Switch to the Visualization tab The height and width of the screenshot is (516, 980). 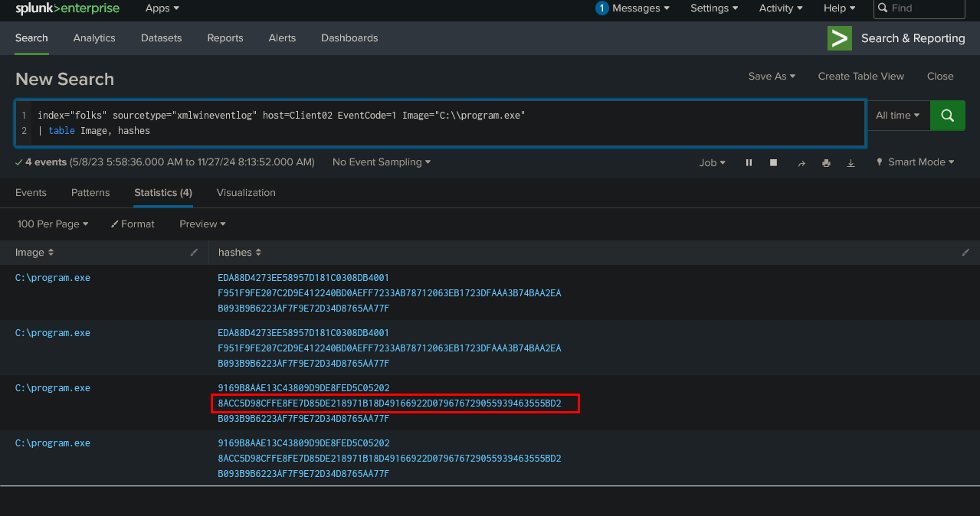[x=246, y=193]
